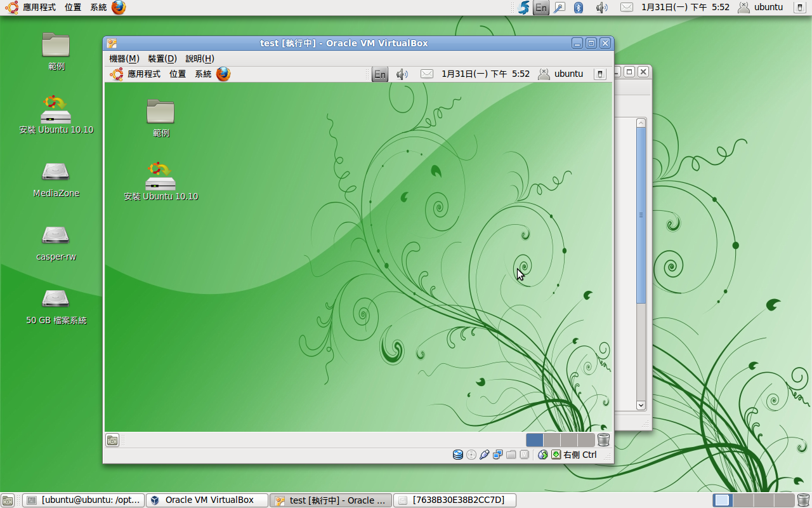Open the USB devices status icon
812x508 pixels.
(485, 455)
